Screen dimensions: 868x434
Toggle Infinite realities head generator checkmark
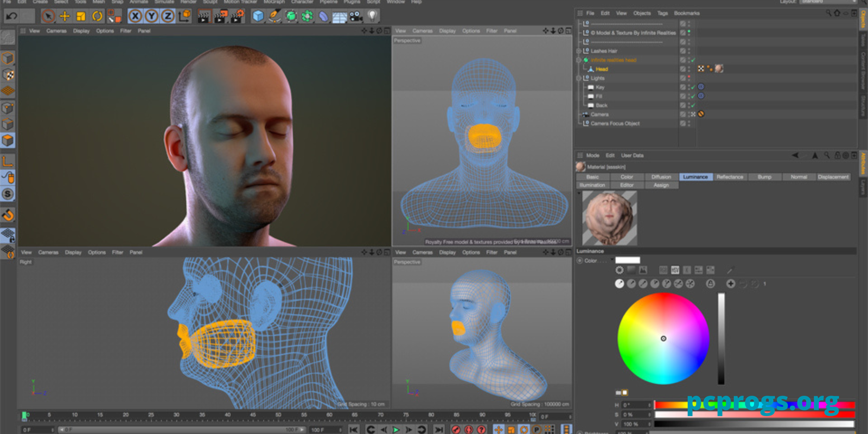tap(693, 60)
